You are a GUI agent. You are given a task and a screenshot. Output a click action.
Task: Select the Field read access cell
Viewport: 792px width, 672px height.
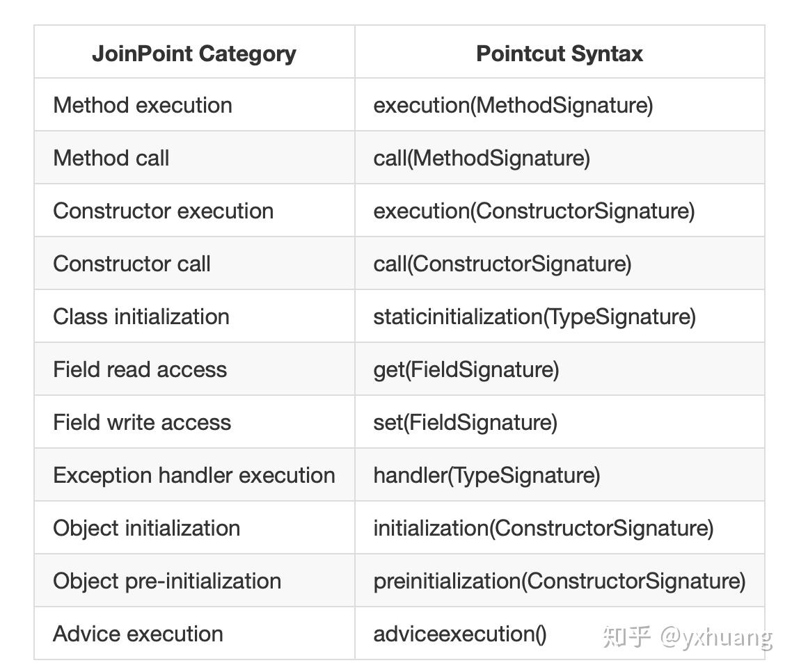[140, 369]
